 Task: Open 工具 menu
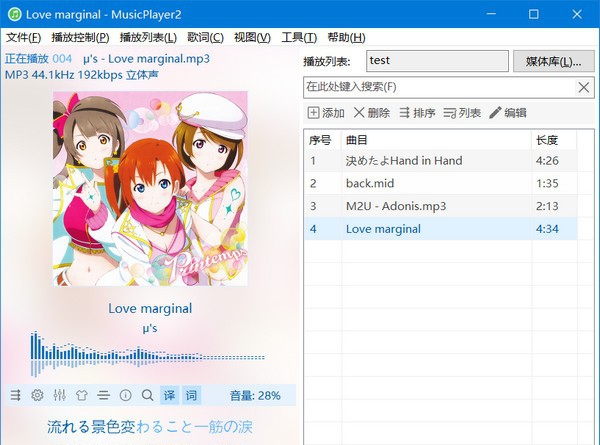pyautogui.click(x=299, y=37)
